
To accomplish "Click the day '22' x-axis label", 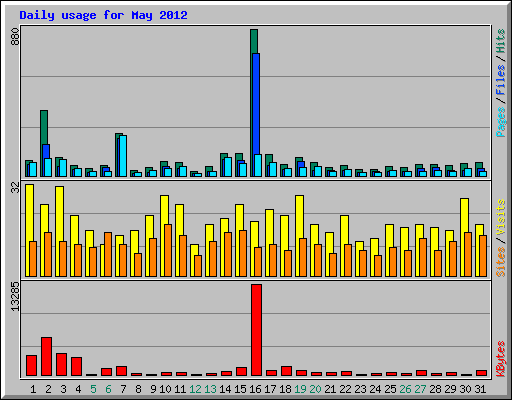I will (345, 389).
